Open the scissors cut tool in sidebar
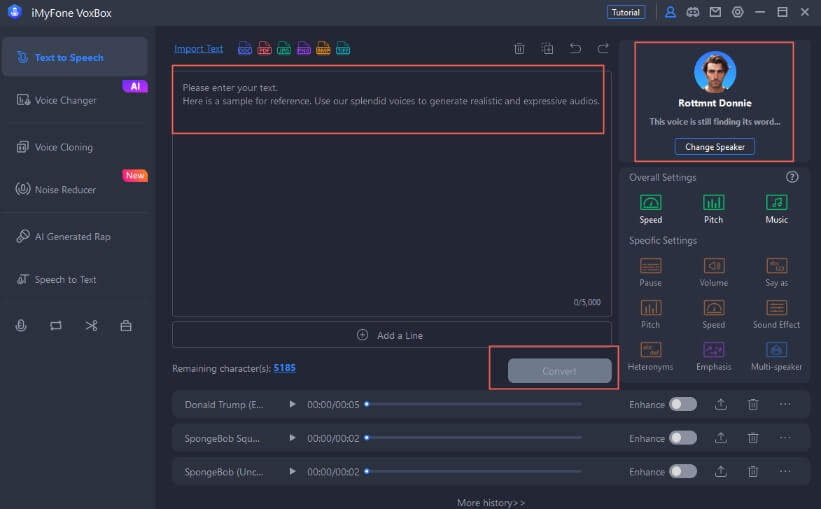Viewport: 821px width, 509px height. click(x=91, y=326)
